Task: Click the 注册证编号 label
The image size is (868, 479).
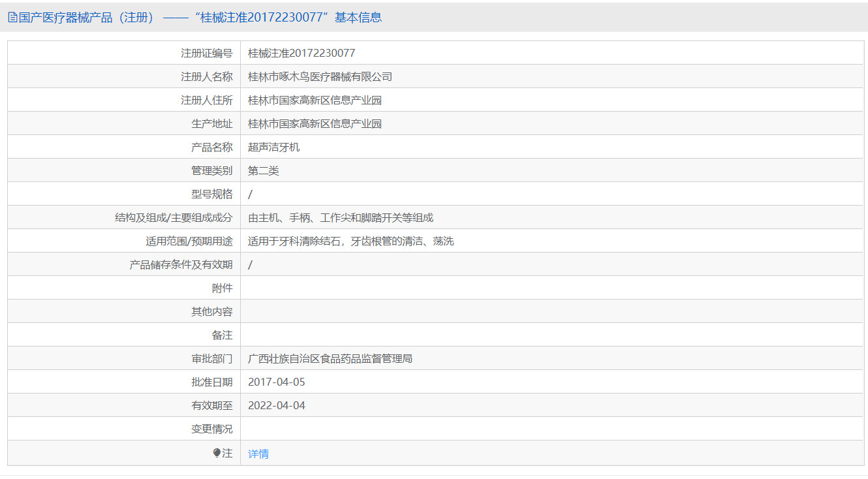Action: (206, 53)
